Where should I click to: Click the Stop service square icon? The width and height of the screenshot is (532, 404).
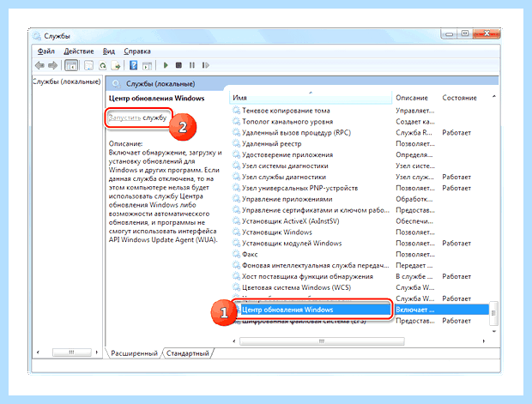click(x=178, y=65)
